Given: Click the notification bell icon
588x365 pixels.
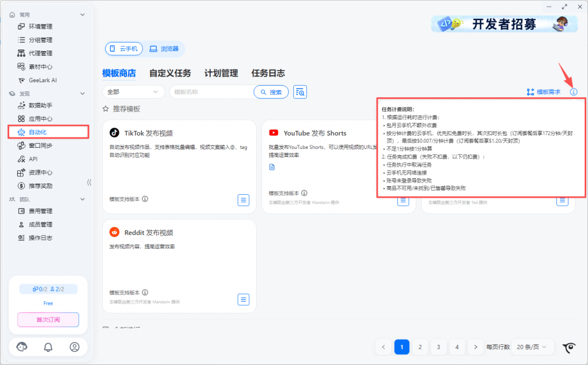Looking at the screenshot, I should point(48,347).
